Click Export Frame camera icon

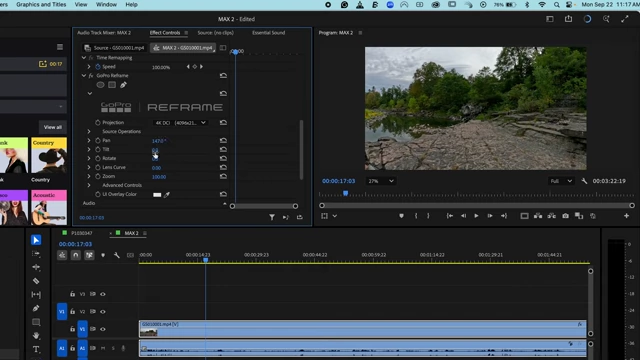point(565,216)
